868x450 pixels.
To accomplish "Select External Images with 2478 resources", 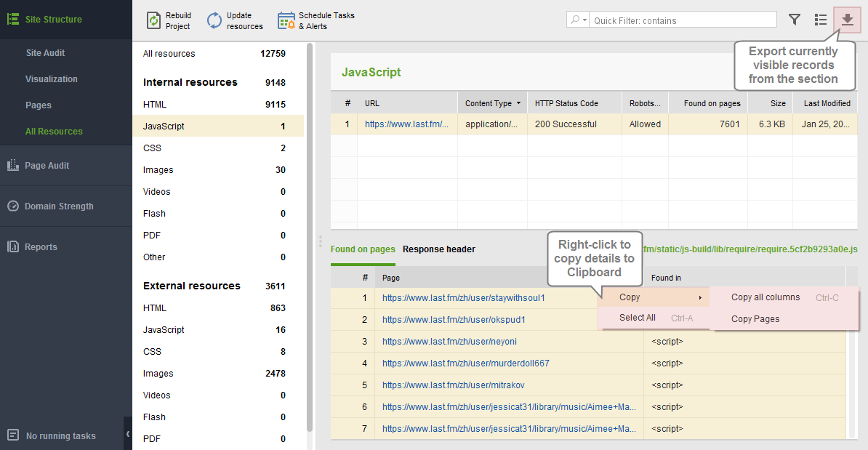I will 218,374.
